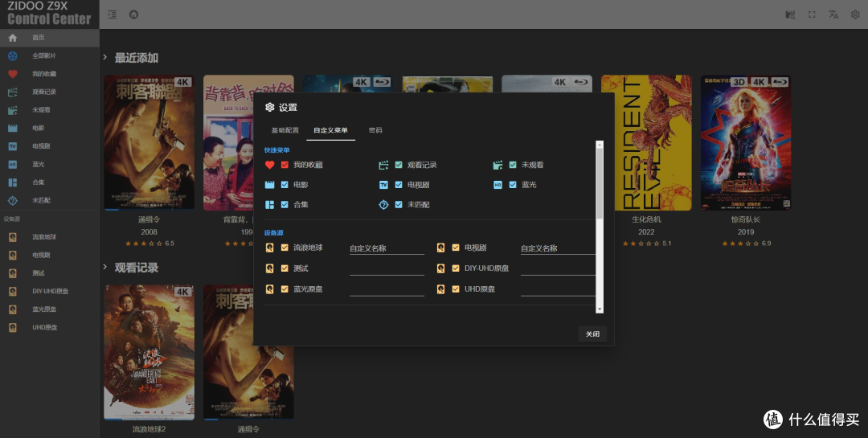Click the settings dialog scrollbar thumb
Image resolution: width=868 pixels, height=438 pixels.
point(600,182)
